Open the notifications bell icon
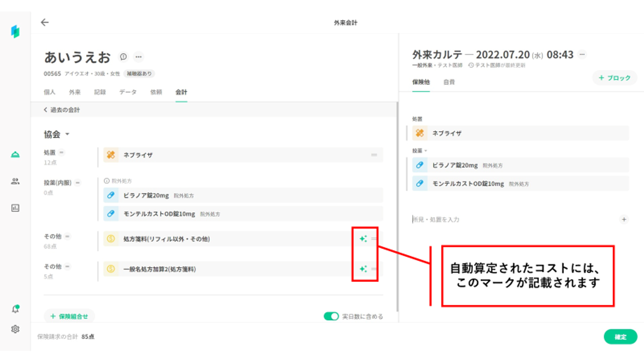The height and width of the screenshot is (362, 644). (15, 309)
